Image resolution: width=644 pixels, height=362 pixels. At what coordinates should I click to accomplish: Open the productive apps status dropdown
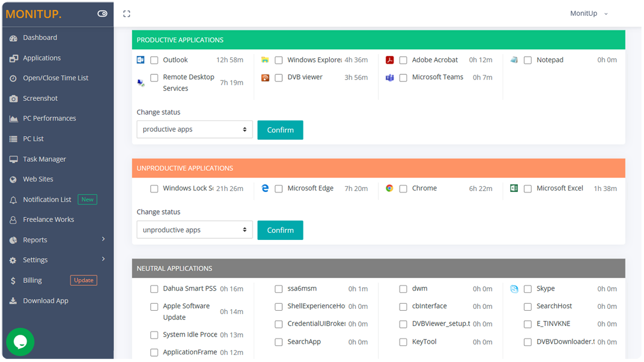pos(195,129)
